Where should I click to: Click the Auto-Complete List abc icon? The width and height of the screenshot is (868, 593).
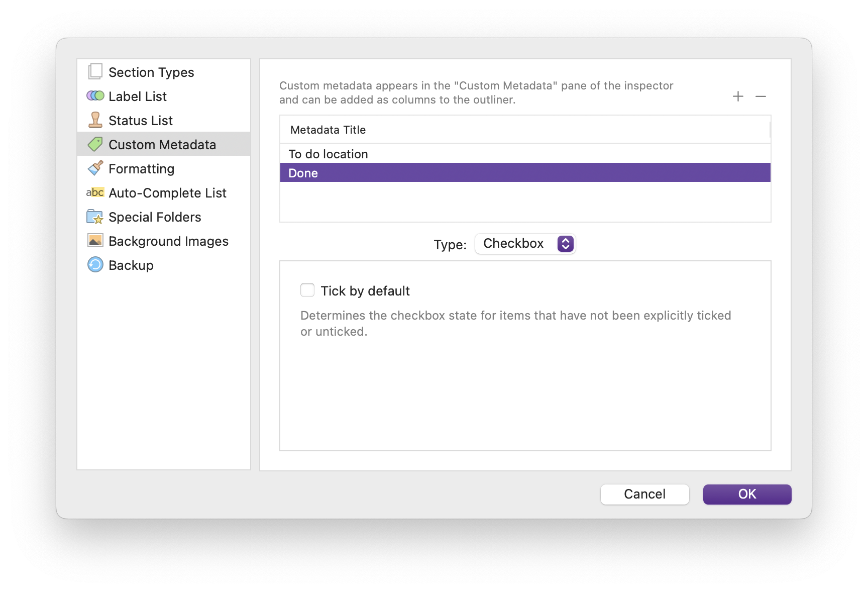coord(95,192)
